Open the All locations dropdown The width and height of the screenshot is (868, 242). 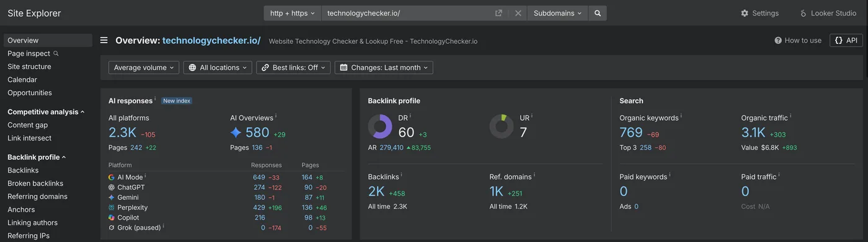click(x=218, y=67)
